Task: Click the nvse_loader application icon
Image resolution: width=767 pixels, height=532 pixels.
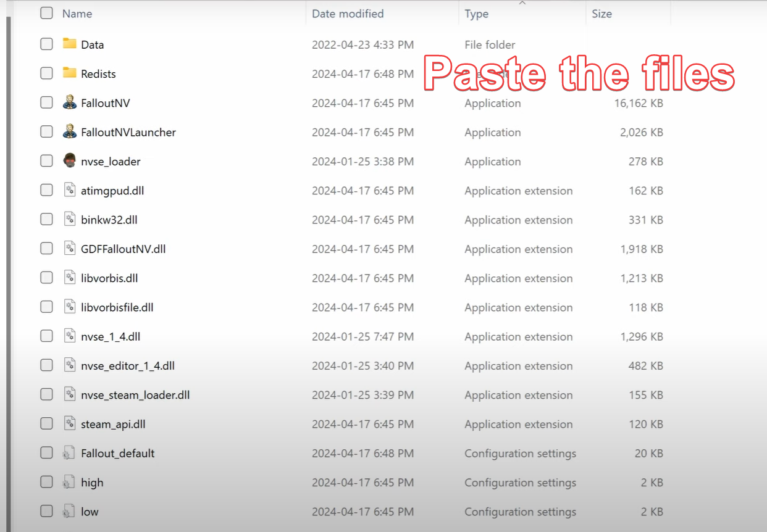Action: pos(70,161)
